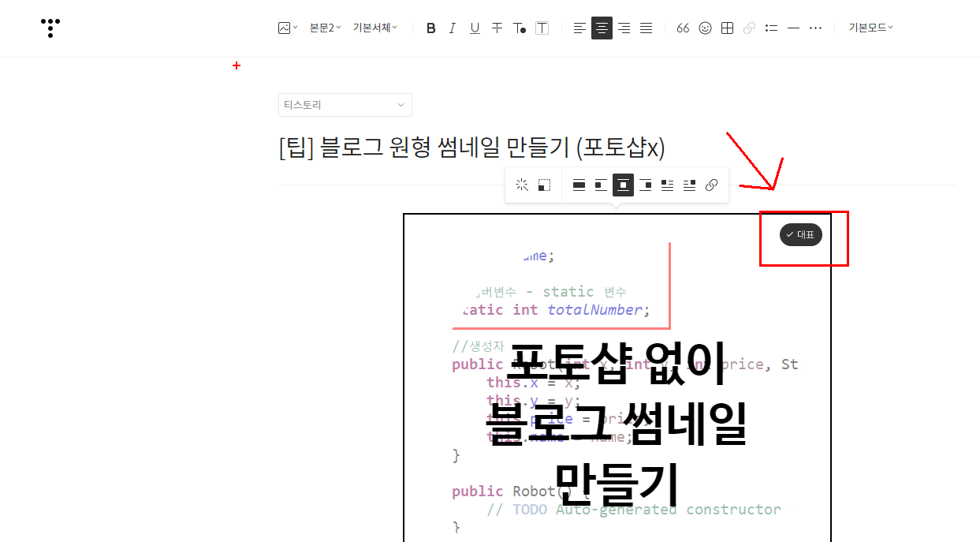Expand the 기본모드 editor mode dropdown

point(870,28)
